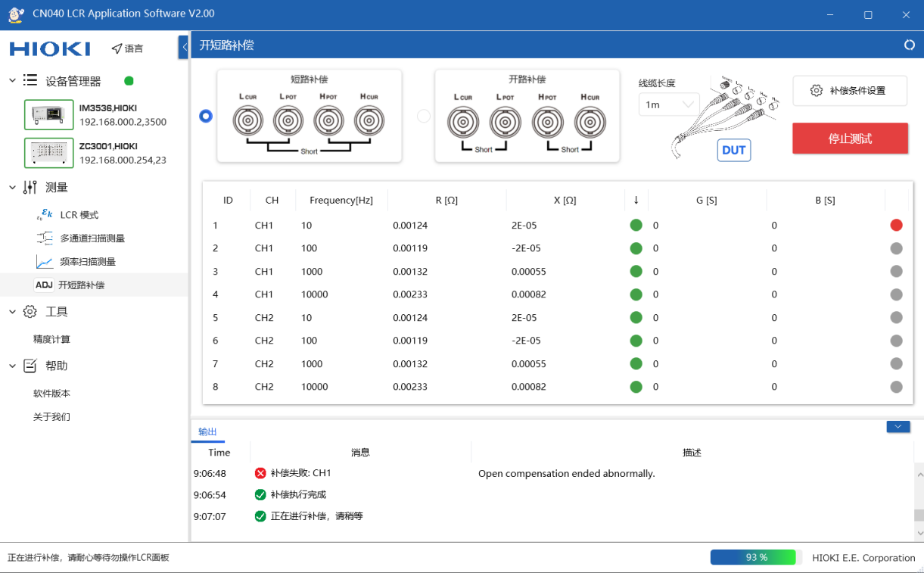This screenshot has width=924, height=573.
Task: Click the 'Open compensation ended abnormally.' description
Action: 566,474
